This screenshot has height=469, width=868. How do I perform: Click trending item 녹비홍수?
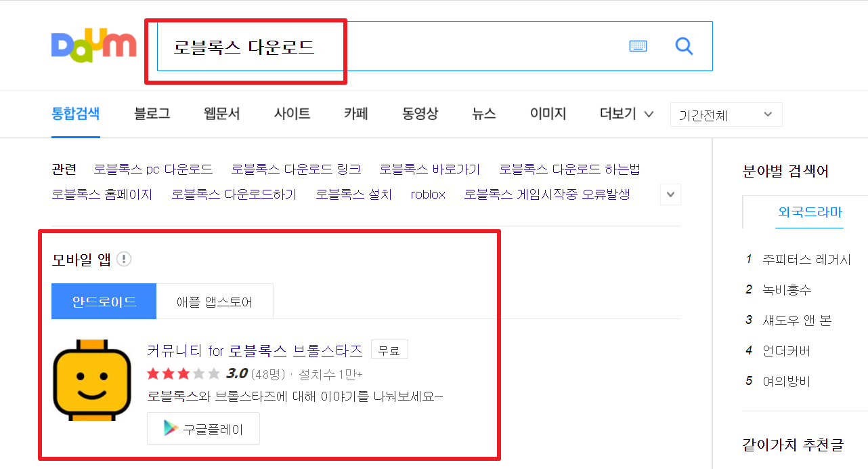pyautogui.click(x=787, y=290)
